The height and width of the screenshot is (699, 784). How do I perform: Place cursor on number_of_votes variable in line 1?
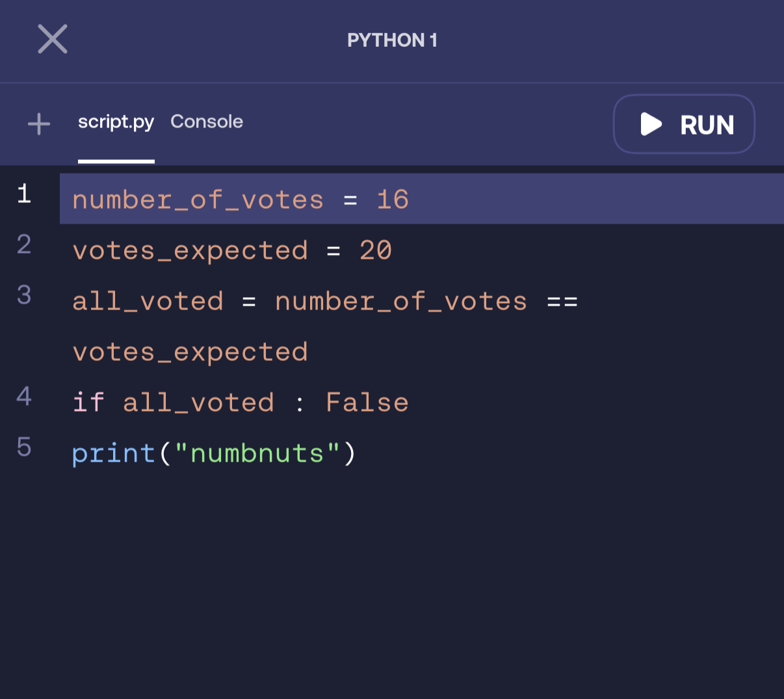pos(198,200)
